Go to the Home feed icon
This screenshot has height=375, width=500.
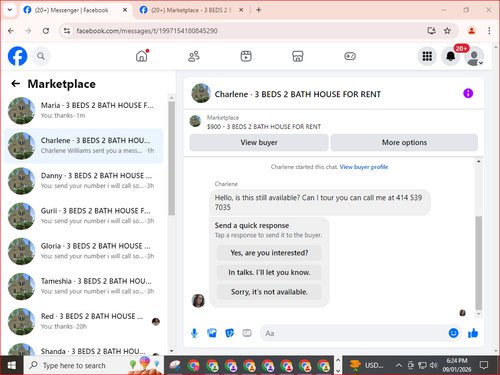(142, 56)
